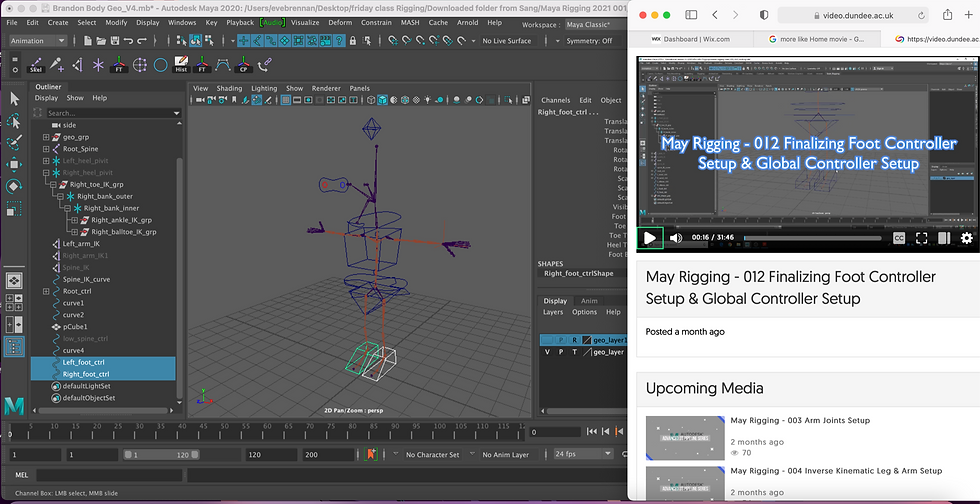The height and width of the screenshot is (504, 980).
Task: Click the redo arrow in Maya toolbar
Action: 142,41
